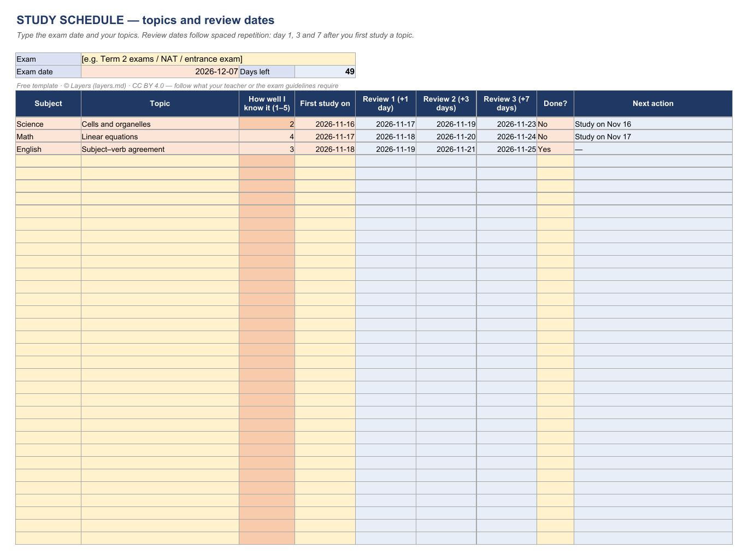748x560 pixels.
Task: Click the First study on header
Action: (x=325, y=104)
